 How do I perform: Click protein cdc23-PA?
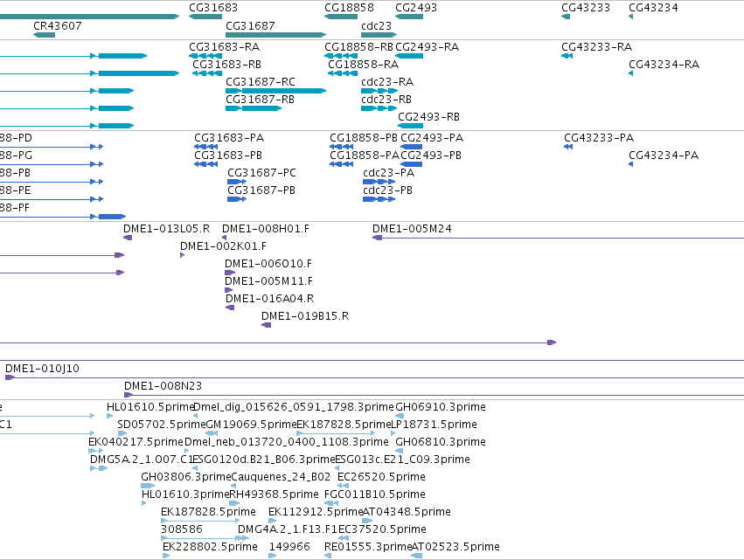(388, 173)
